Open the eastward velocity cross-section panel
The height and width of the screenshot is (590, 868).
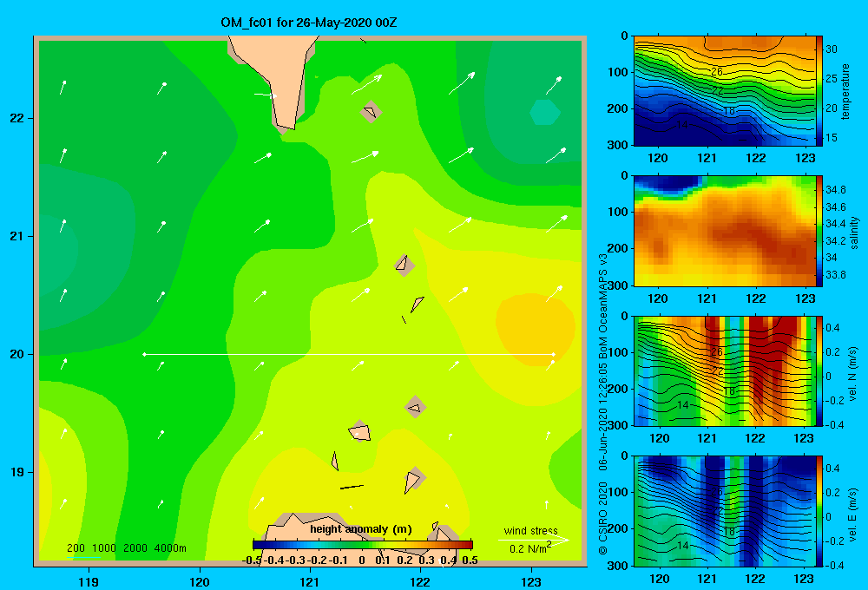[x=725, y=511]
